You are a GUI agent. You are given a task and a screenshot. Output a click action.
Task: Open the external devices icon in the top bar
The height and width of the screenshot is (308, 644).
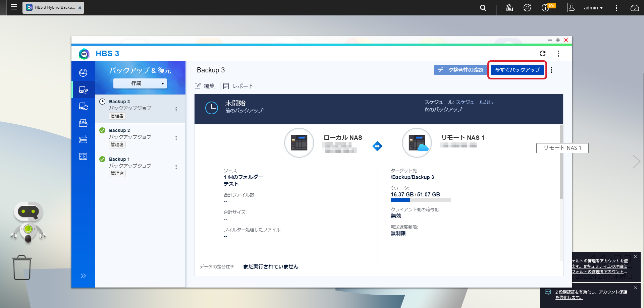pyautogui.click(x=527, y=8)
